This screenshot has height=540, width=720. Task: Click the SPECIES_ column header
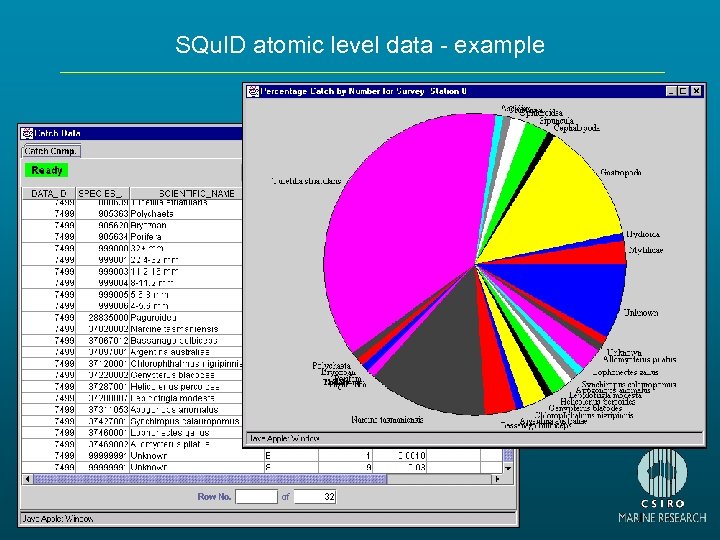102,193
